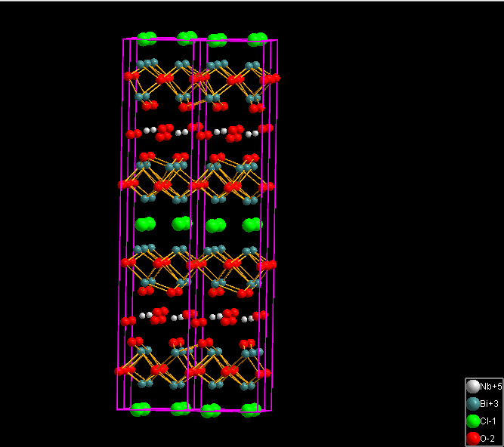Image resolution: width=504 pixels, height=447 pixels.
Task: Click the white Nb+5 legend sphere
Action: tap(473, 387)
